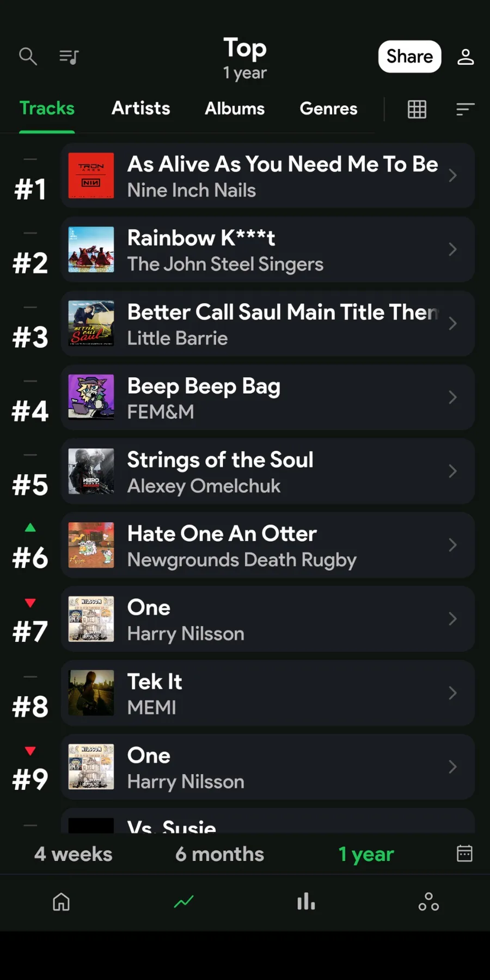The width and height of the screenshot is (490, 980).
Task: Select the top trends line icon
Action: pyautogui.click(x=183, y=902)
